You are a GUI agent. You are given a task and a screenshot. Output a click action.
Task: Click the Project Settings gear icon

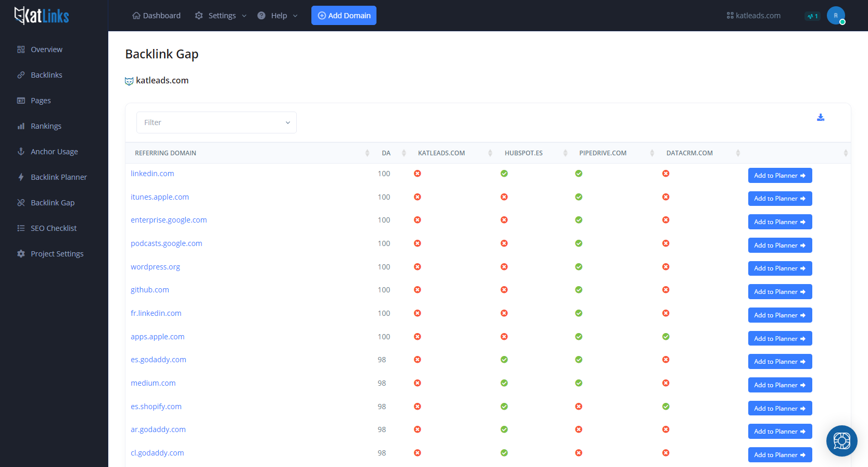[21, 254]
